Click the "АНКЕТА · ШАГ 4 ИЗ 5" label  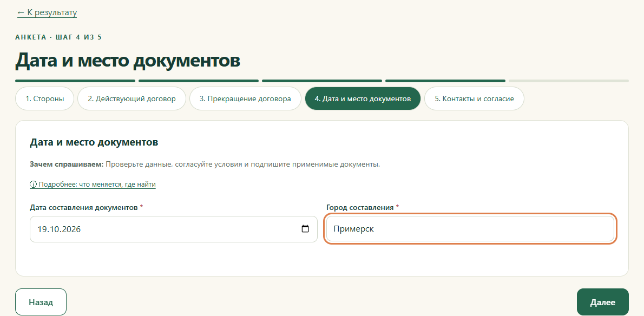58,37
